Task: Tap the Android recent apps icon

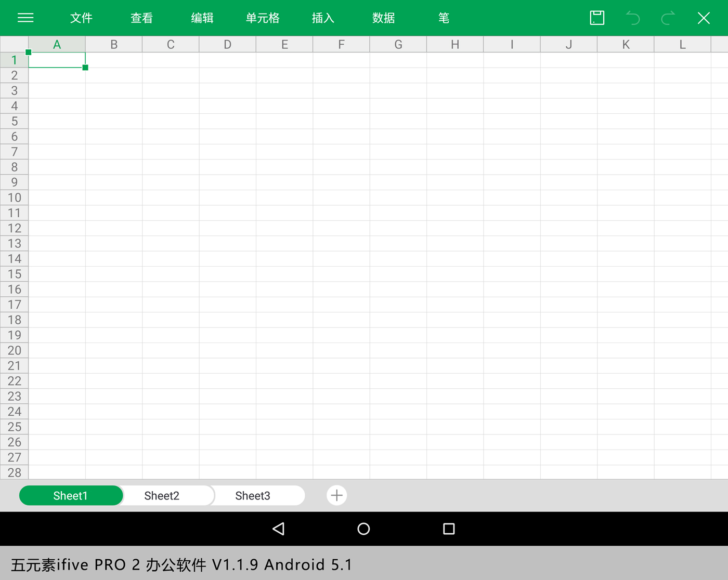Action: [448, 529]
